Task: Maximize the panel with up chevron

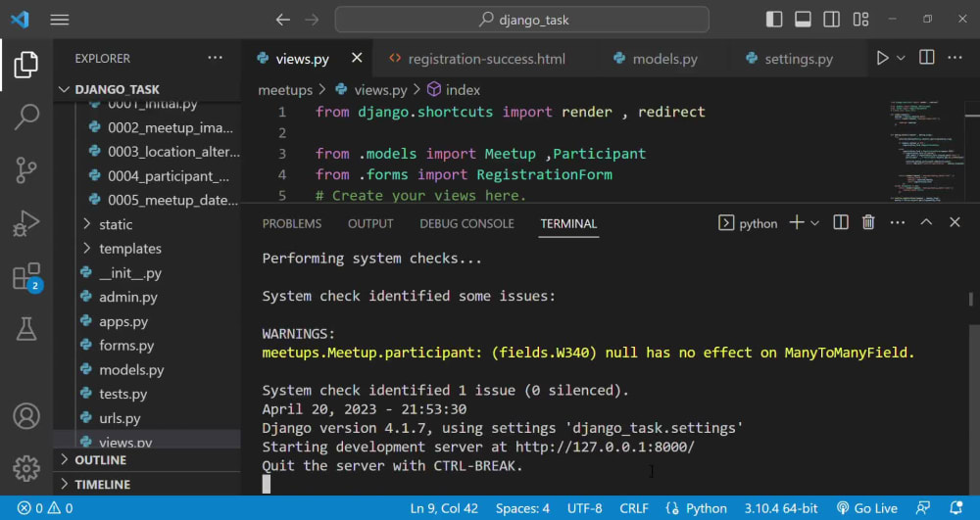Action: tap(926, 222)
